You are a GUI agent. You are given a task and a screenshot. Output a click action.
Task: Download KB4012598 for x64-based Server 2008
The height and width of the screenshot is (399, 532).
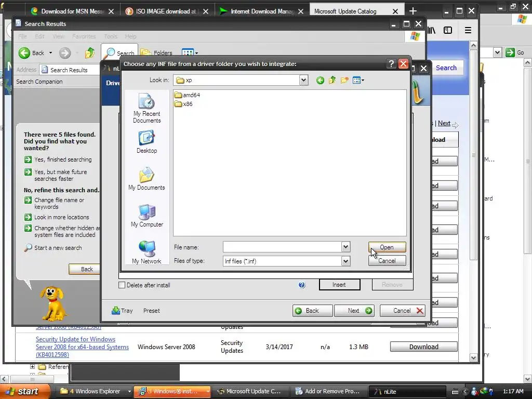pyautogui.click(x=424, y=347)
